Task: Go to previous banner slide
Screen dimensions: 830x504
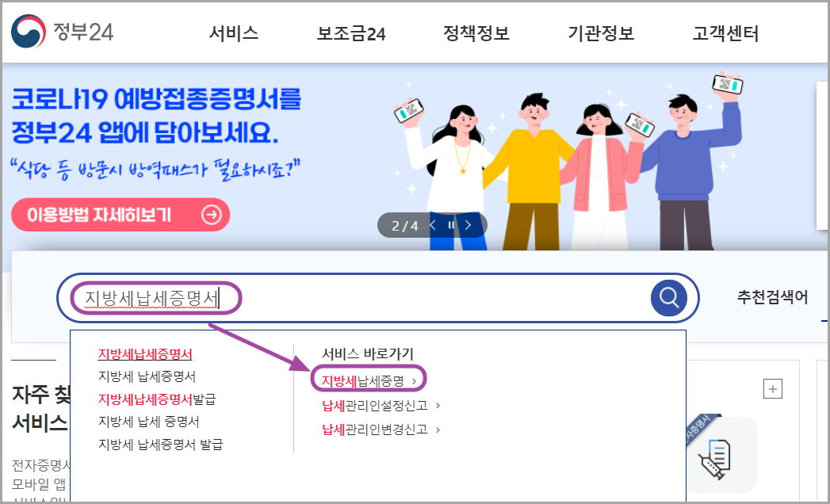Action: point(433,226)
